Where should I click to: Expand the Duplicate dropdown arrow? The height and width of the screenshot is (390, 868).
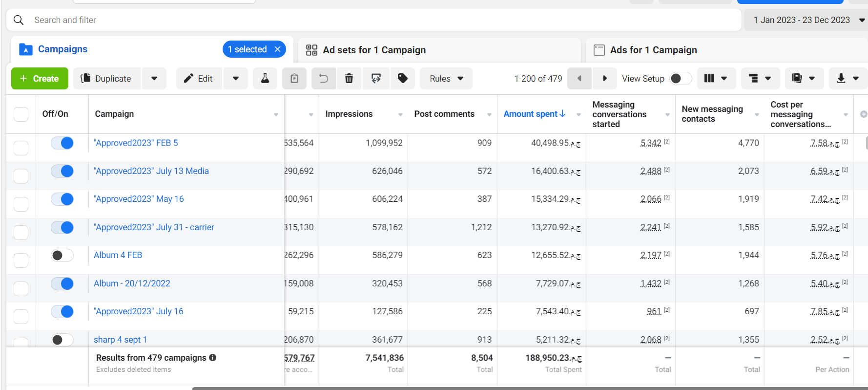pos(154,78)
